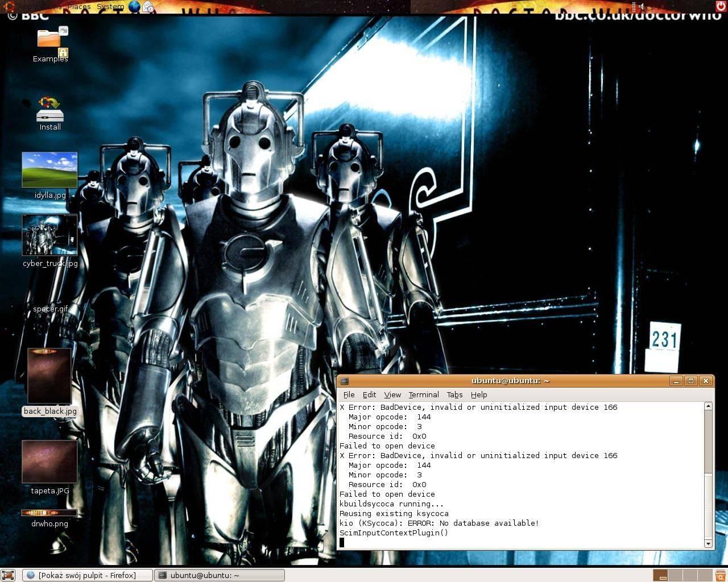Click the terminal window menu icon in titlebar
The height and width of the screenshot is (582, 728).
pyautogui.click(x=344, y=381)
